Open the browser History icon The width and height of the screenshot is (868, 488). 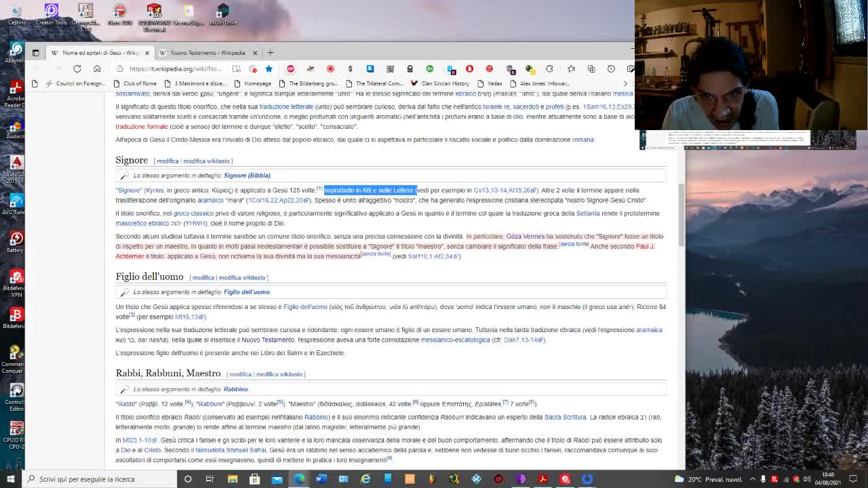click(611, 68)
